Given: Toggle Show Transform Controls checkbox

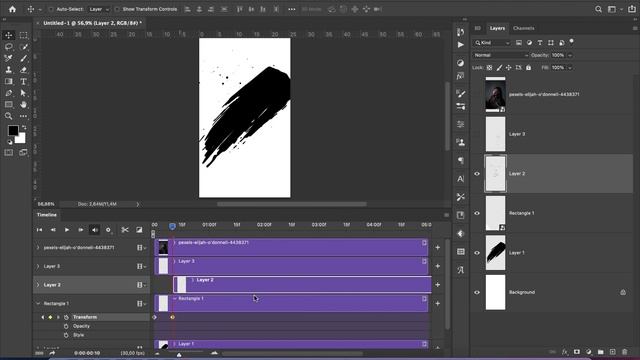Looking at the screenshot, I should tap(117, 9).
